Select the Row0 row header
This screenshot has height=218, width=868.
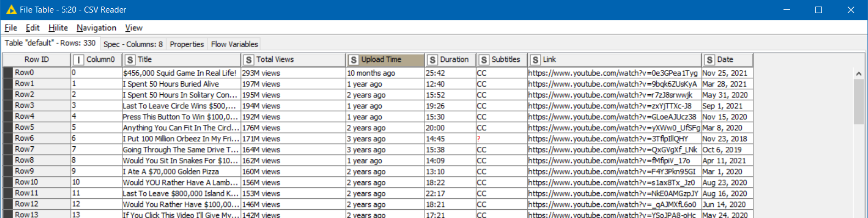[x=42, y=73]
